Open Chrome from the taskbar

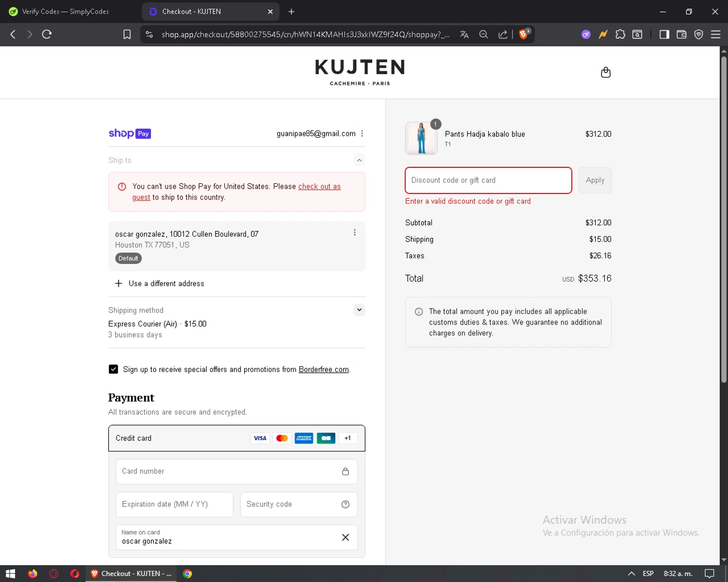(x=187, y=574)
